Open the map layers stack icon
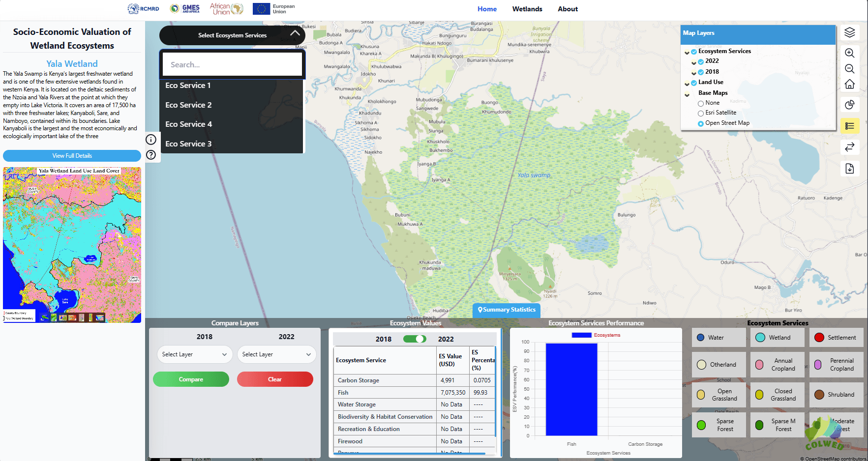The image size is (868, 461). 849,32
